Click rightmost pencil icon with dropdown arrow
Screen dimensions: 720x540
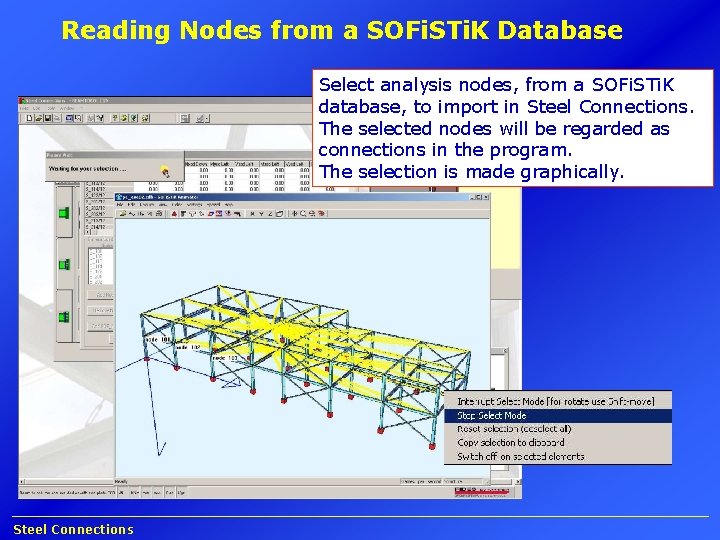(x=202, y=118)
